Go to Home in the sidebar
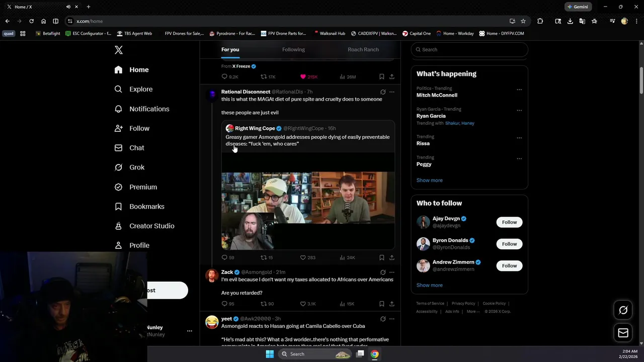Viewport: 644px width, 362px height. point(131,70)
